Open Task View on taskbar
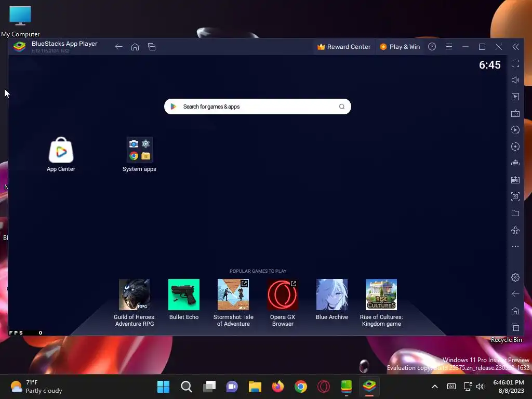532x399 pixels. click(209, 387)
